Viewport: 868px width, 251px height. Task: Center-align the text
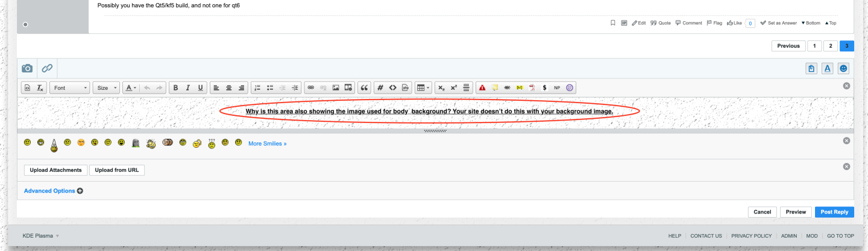(229, 87)
